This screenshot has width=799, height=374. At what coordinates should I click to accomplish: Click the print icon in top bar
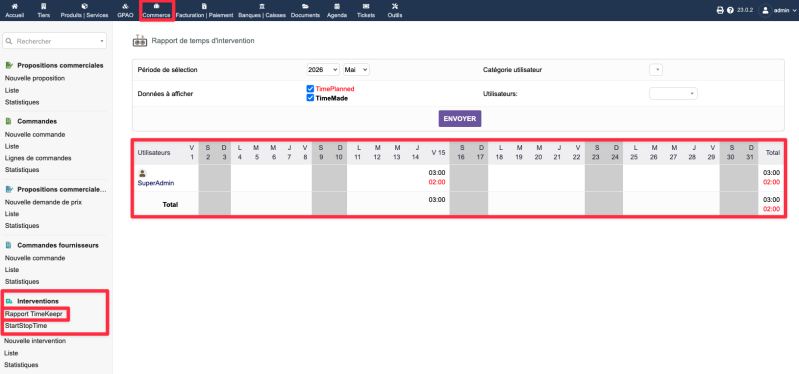pyautogui.click(x=720, y=10)
